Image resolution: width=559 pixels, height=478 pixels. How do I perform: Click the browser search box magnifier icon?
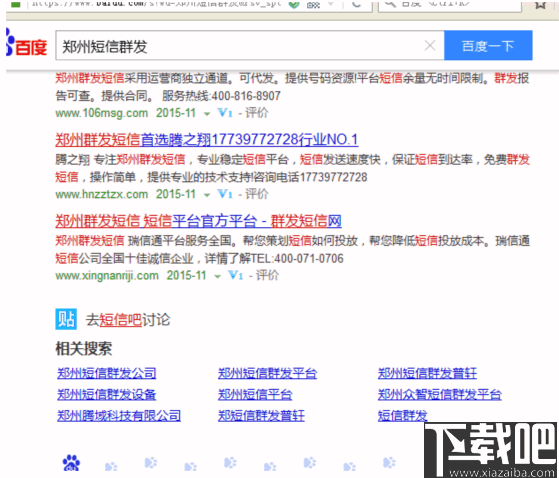pyautogui.click(x=390, y=4)
